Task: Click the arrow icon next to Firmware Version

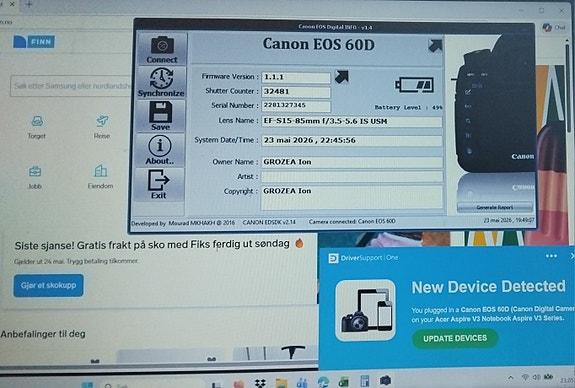Action: click(342, 77)
